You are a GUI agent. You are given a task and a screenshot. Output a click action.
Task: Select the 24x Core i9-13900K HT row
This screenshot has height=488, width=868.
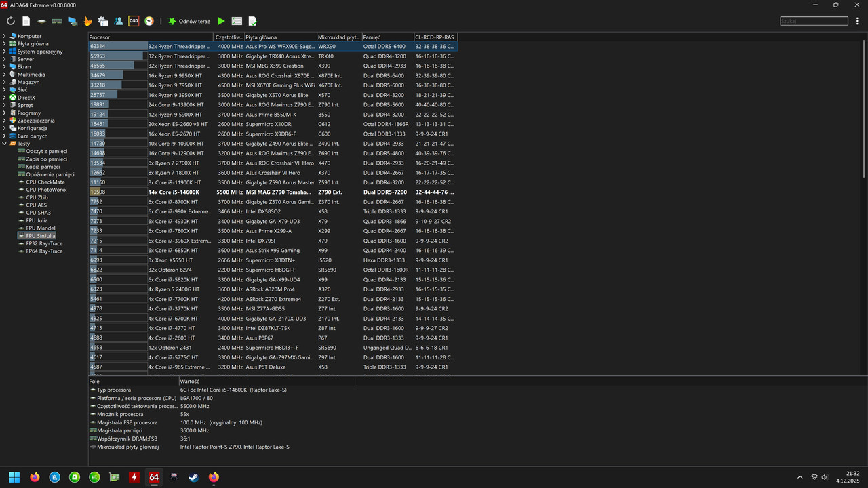(x=273, y=105)
